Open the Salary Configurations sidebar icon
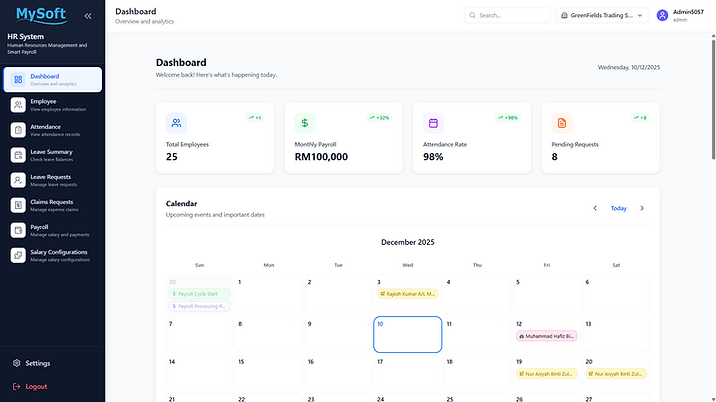 18,255
